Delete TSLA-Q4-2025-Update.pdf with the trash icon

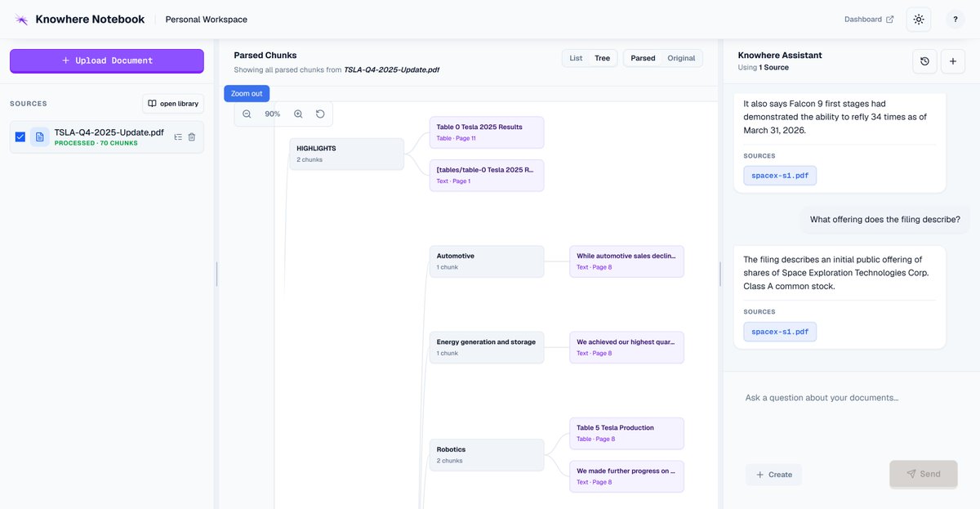[192, 137]
